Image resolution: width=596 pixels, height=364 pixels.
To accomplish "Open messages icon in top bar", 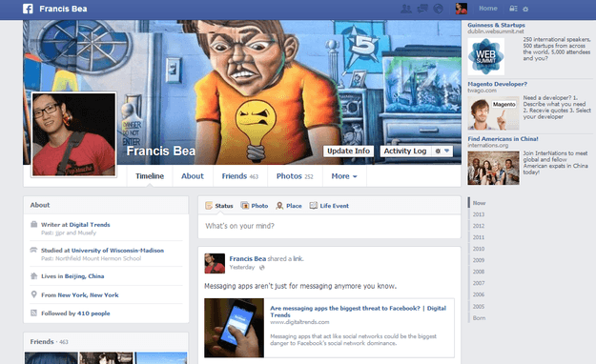I will 422,9.
